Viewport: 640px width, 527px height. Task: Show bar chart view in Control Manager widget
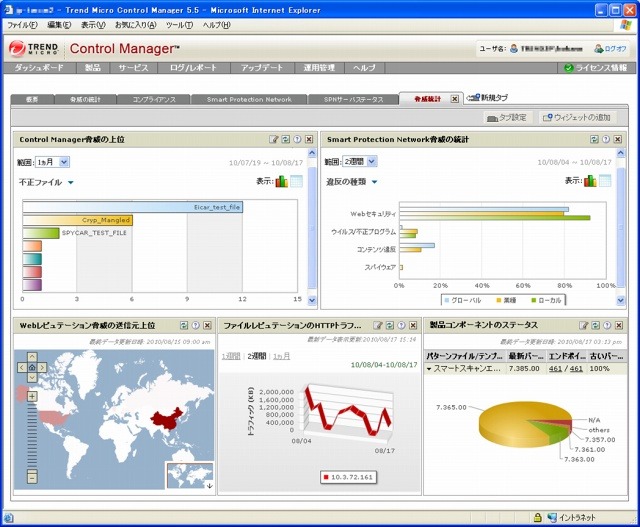pos(282,181)
